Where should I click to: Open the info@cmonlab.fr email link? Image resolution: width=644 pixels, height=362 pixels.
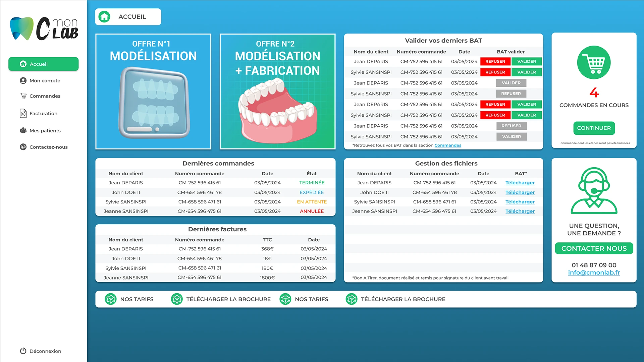point(594,273)
